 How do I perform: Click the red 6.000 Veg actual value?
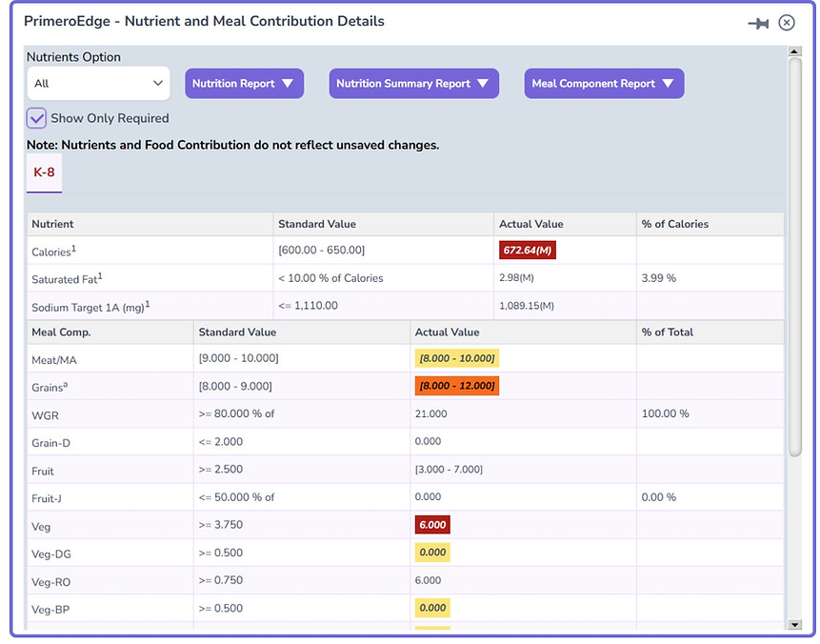tap(432, 525)
